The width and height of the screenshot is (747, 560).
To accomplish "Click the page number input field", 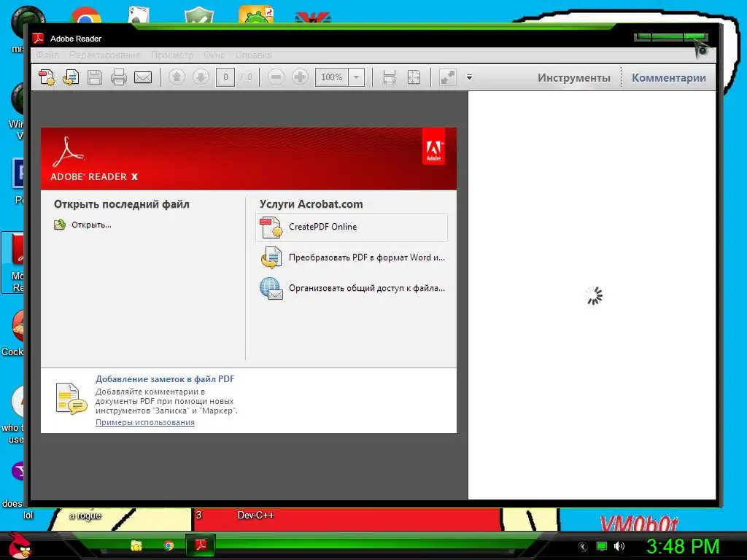I will (x=225, y=77).
